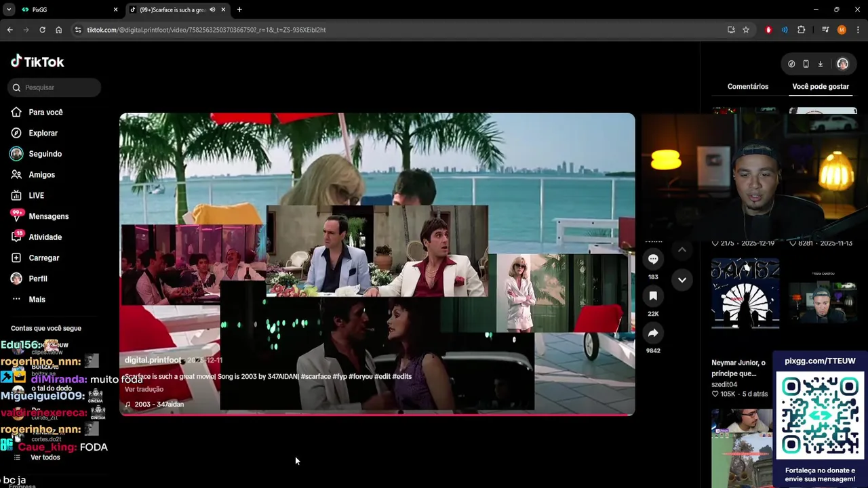Viewport: 868px width, 488px height.
Task: Click browser back arrow
Action: click(x=9, y=30)
